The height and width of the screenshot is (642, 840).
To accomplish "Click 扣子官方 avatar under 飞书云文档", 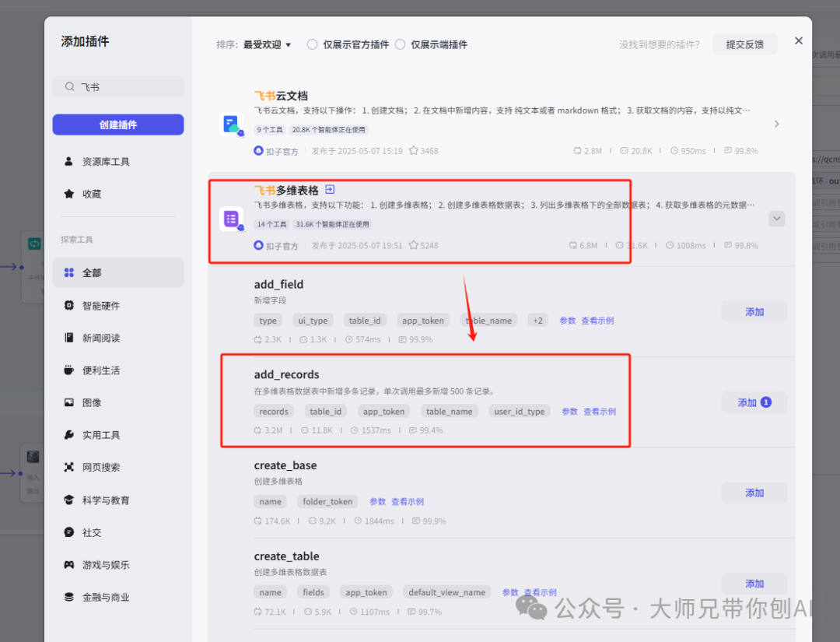I will [x=258, y=151].
